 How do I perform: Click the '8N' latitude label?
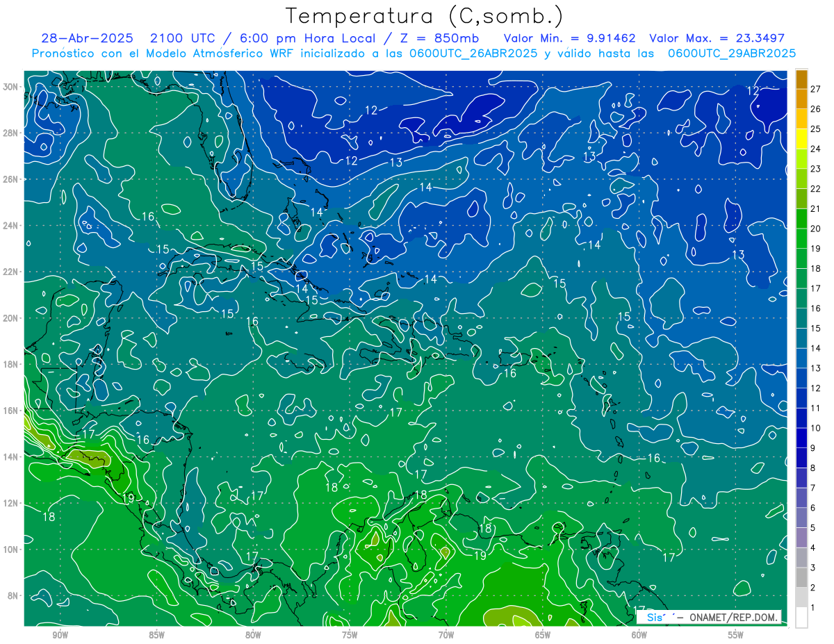(14, 595)
